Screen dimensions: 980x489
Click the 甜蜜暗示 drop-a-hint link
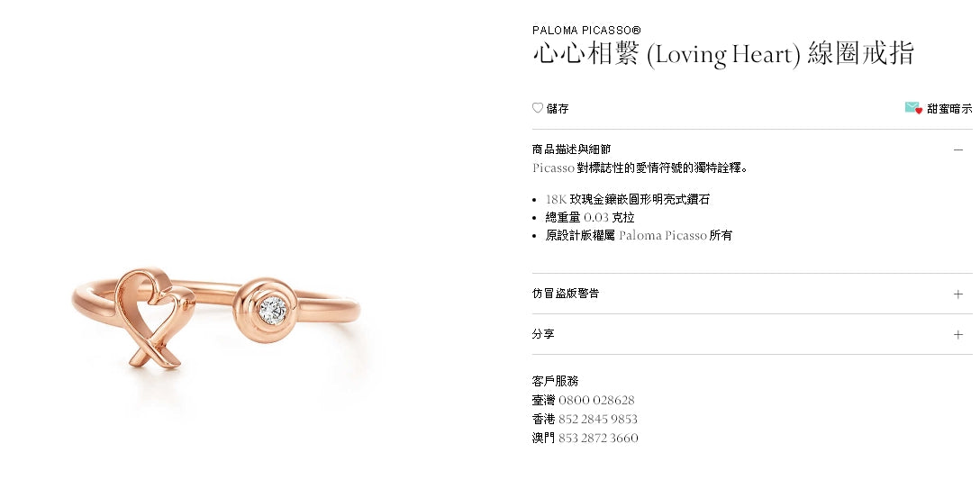(x=949, y=109)
